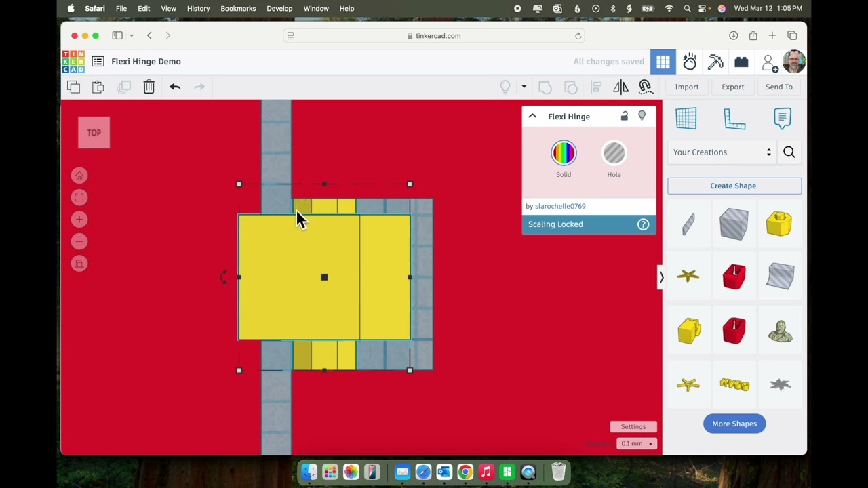Click the Fit all in view button
This screenshot has width=868, height=488.
click(x=79, y=197)
